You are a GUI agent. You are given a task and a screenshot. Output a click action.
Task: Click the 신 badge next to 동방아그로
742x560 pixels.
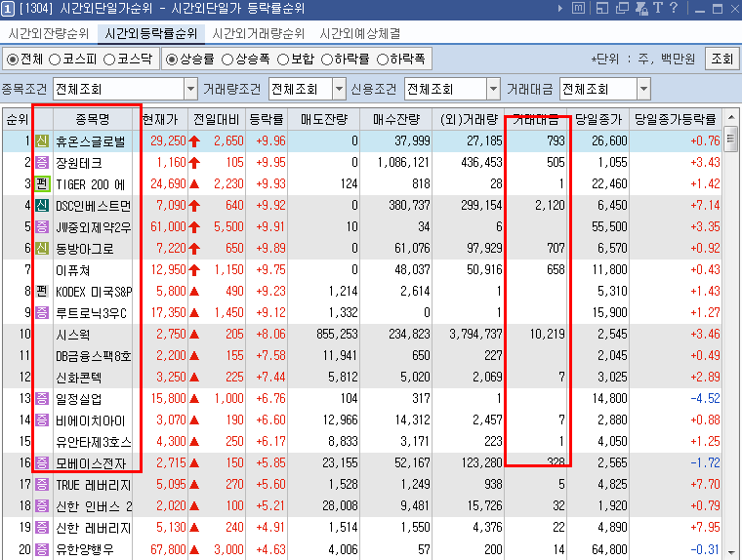click(x=42, y=249)
